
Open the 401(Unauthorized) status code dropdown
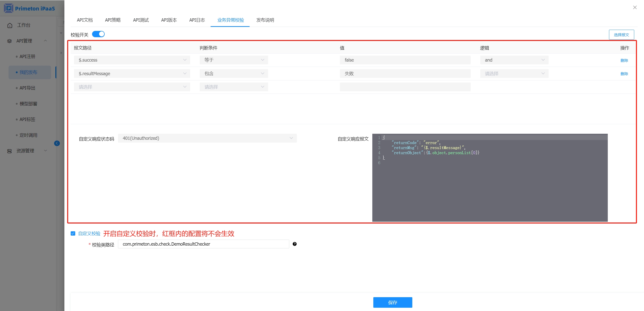click(207, 138)
